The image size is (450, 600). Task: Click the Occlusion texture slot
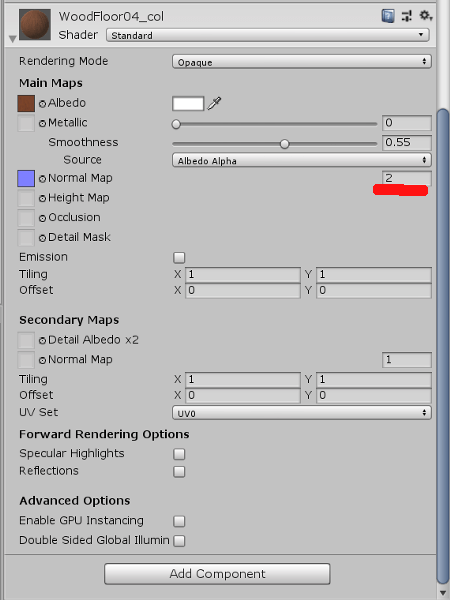[26, 218]
